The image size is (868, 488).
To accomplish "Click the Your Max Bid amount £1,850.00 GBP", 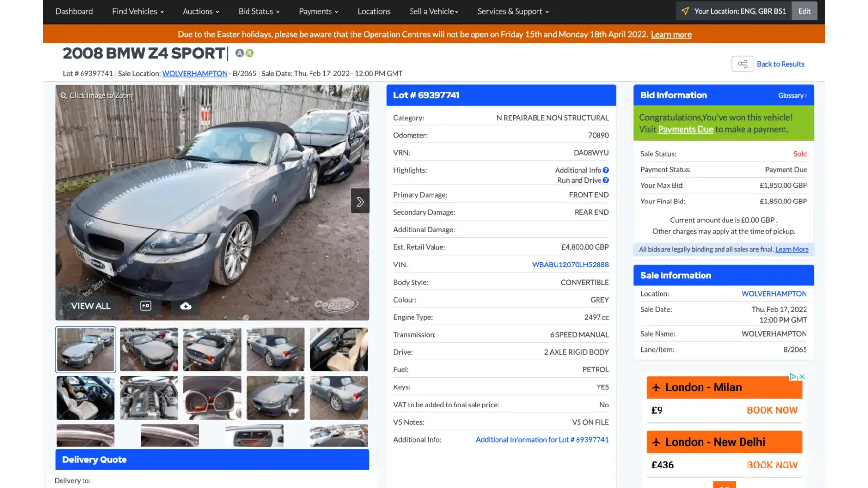I will pos(783,185).
